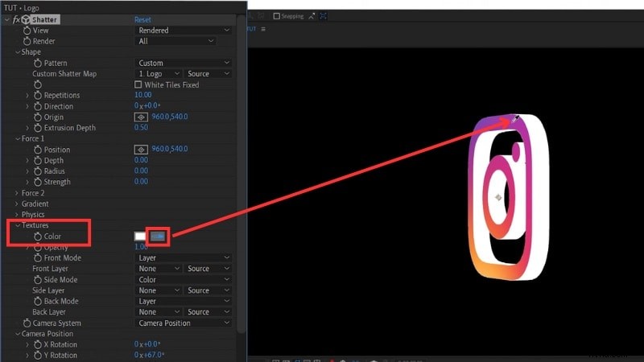
Task: Open the Front Layer Source dropdown
Action: tap(208, 269)
